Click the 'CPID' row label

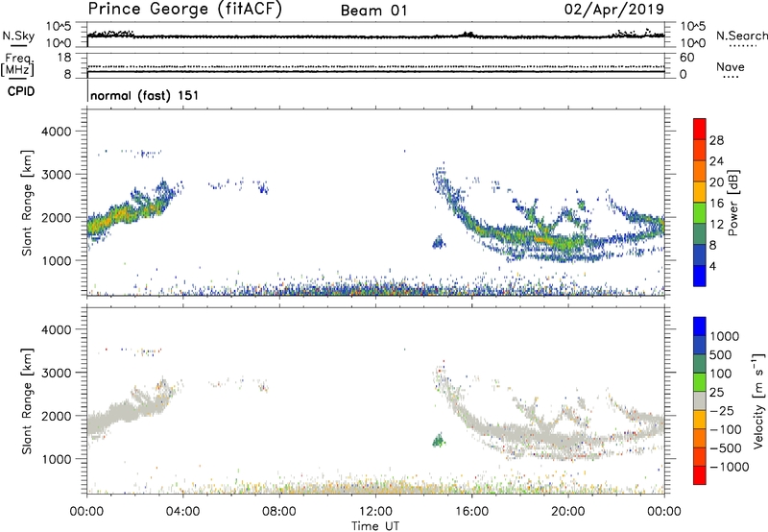(x=21, y=91)
